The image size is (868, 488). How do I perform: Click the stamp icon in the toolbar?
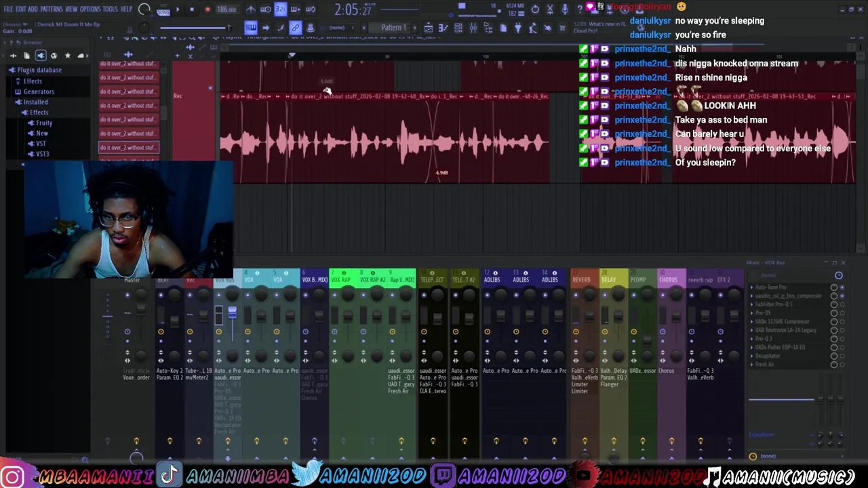point(310,28)
